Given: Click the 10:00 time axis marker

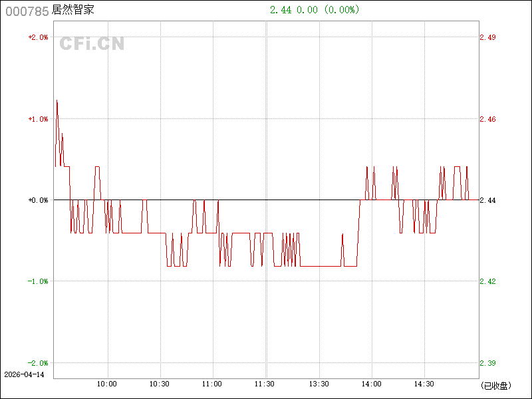Looking at the screenshot, I should pos(106,384).
